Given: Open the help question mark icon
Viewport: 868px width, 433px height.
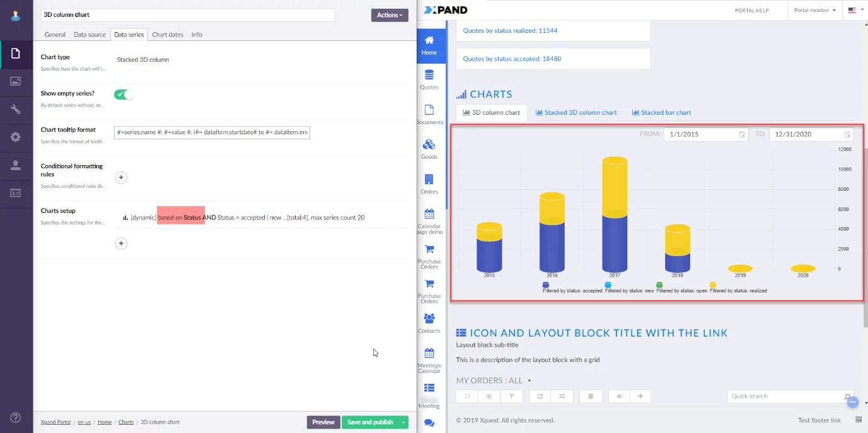Looking at the screenshot, I should pos(16,418).
